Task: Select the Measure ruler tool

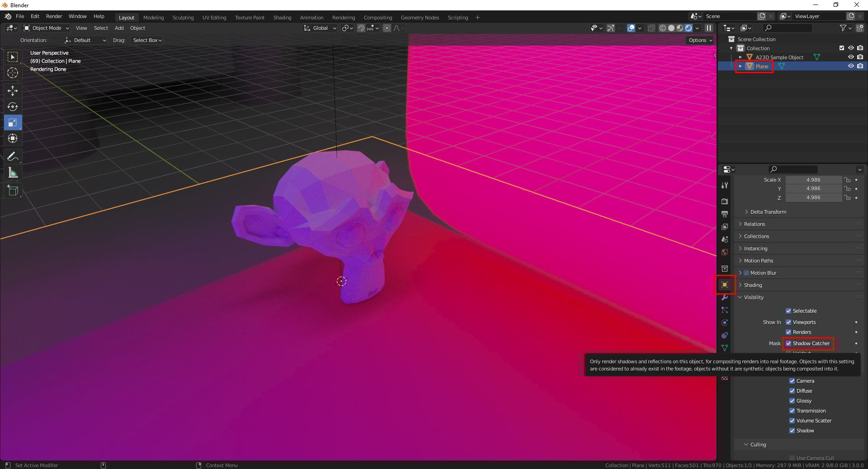Action: pyautogui.click(x=13, y=173)
